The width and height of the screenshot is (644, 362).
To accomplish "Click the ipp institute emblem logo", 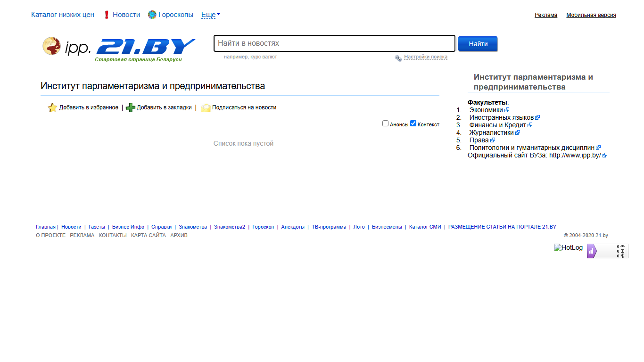I will pos(52,46).
